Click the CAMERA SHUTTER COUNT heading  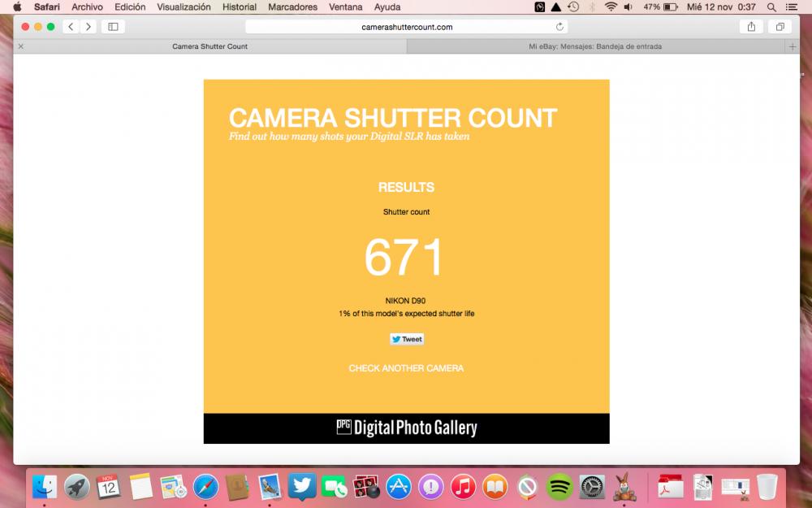393,118
